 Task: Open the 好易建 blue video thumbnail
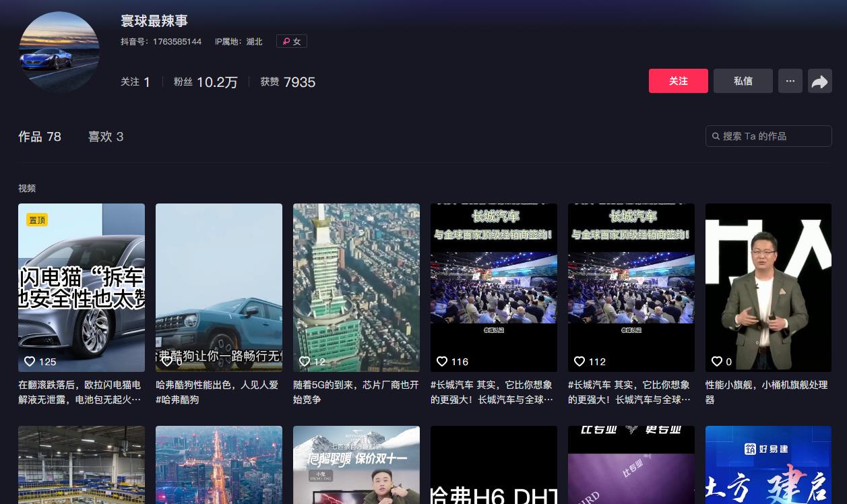coord(769,465)
